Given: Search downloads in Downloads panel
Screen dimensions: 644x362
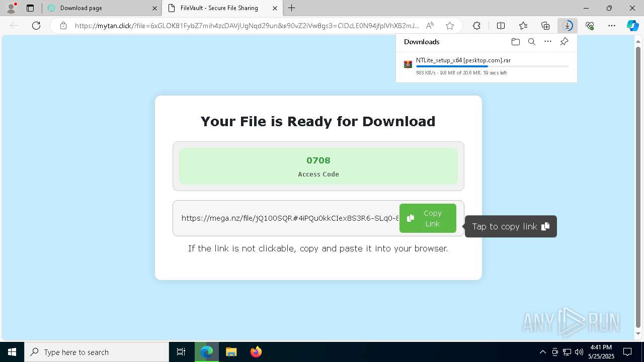Looking at the screenshot, I should (x=531, y=42).
